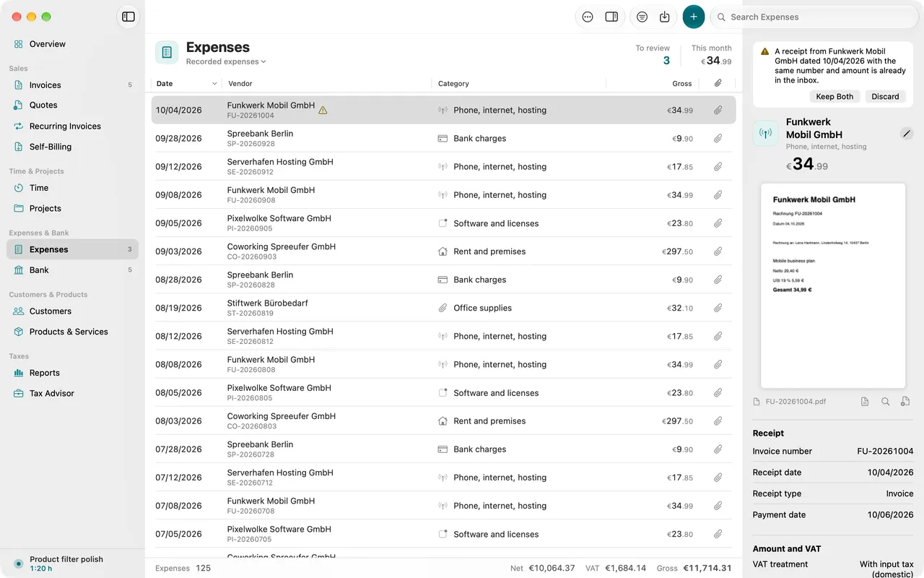
Task: Click the document icon beside FU-20261004.pdf magnifier
Action: [x=865, y=402]
